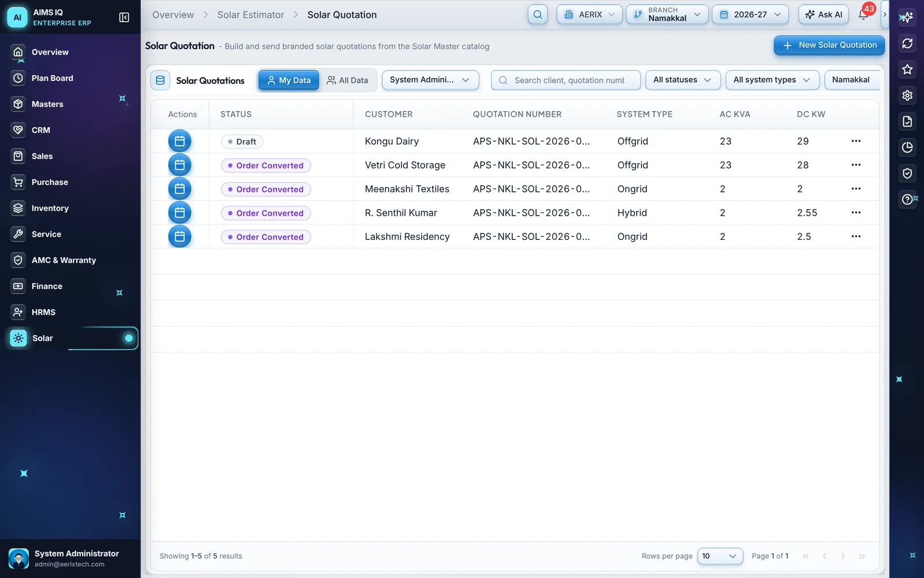
Task: Change rows per page from 10
Action: tap(720, 556)
